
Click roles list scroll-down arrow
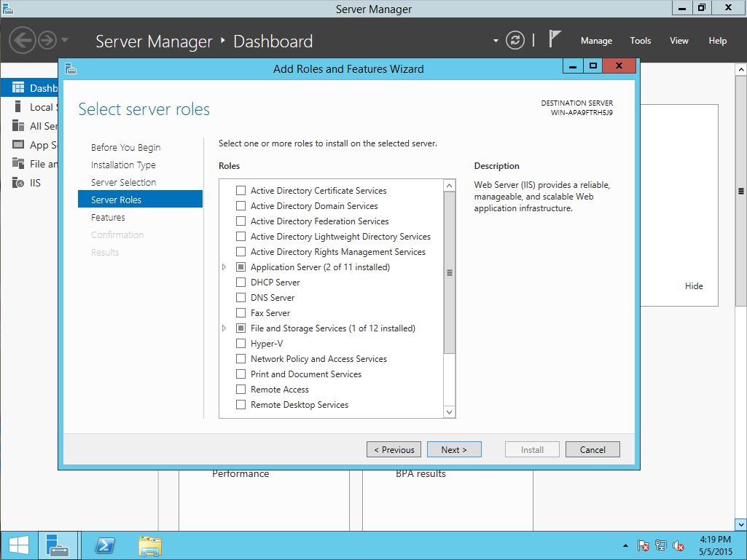tap(449, 412)
